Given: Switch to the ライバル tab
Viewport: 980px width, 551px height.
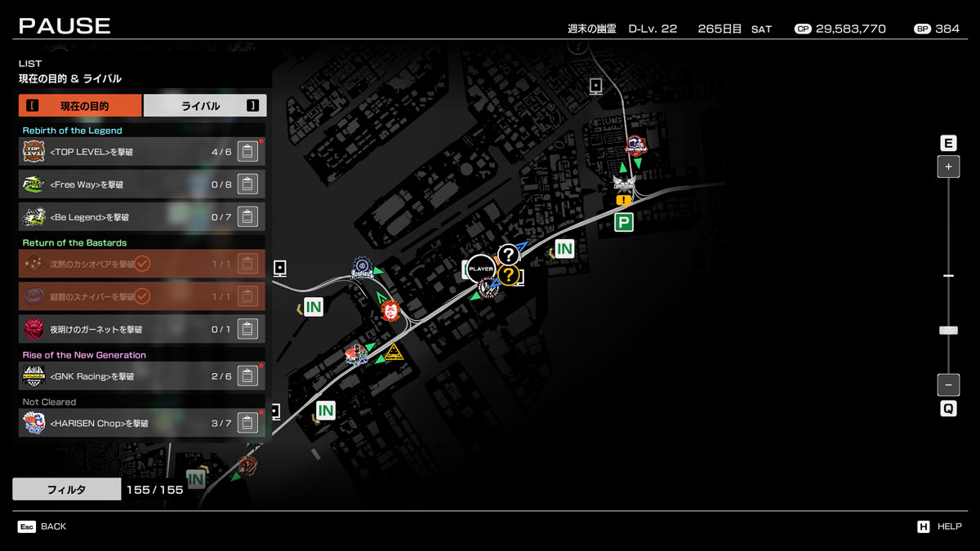Looking at the screenshot, I should pyautogui.click(x=204, y=106).
